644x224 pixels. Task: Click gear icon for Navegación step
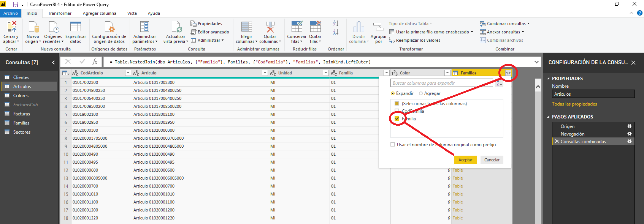pyautogui.click(x=629, y=134)
